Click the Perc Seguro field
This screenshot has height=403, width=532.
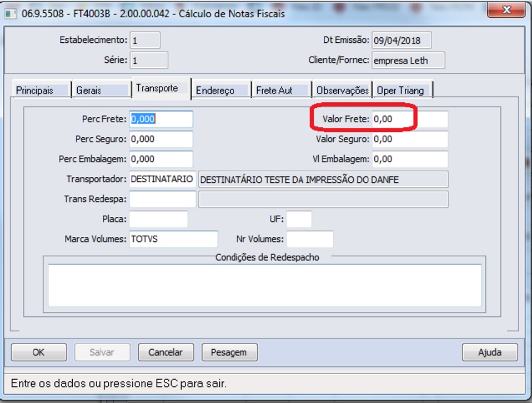point(161,139)
